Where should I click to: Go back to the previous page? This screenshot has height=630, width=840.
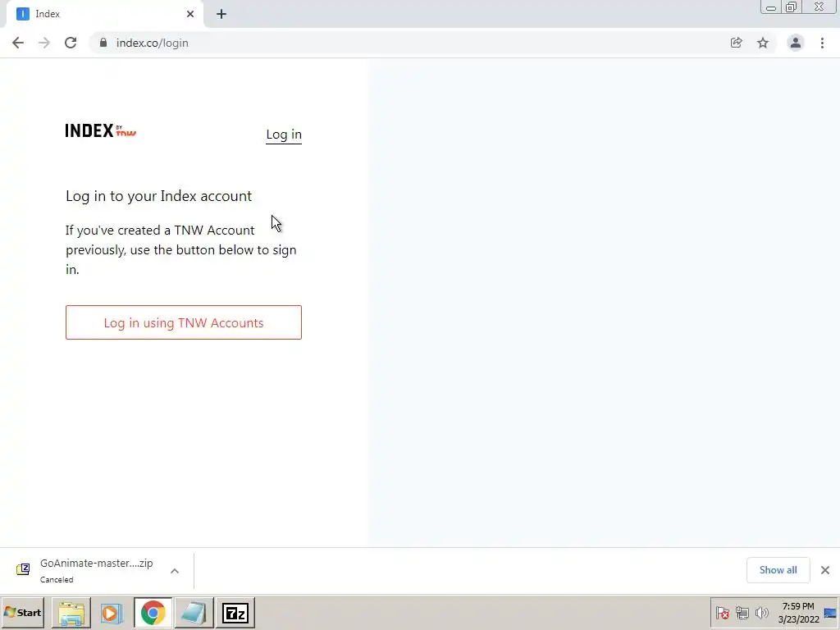(x=18, y=43)
